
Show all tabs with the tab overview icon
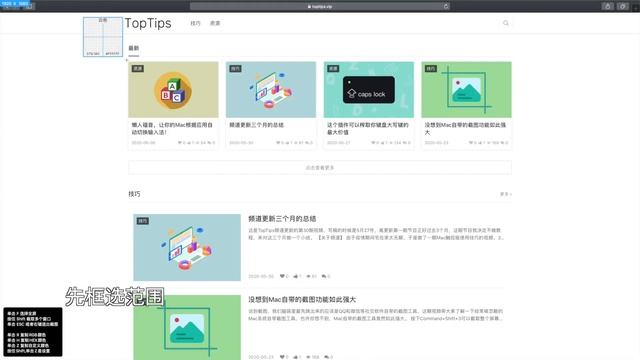coord(622,7)
